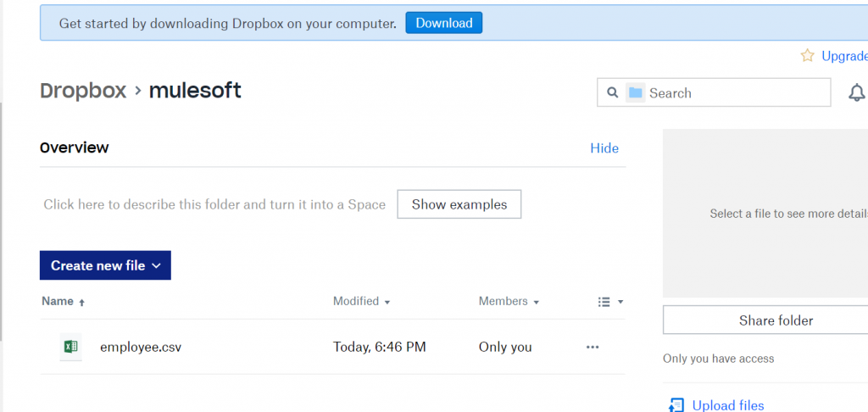Viewport: 868px width, 412px height.
Task: Click the Upgrade star icon
Action: pos(808,55)
